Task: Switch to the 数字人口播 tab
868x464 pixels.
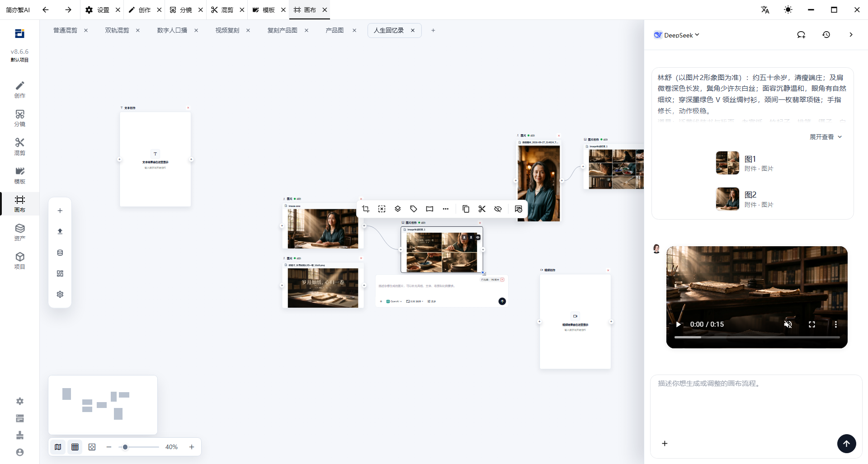Action: click(x=172, y=30)
